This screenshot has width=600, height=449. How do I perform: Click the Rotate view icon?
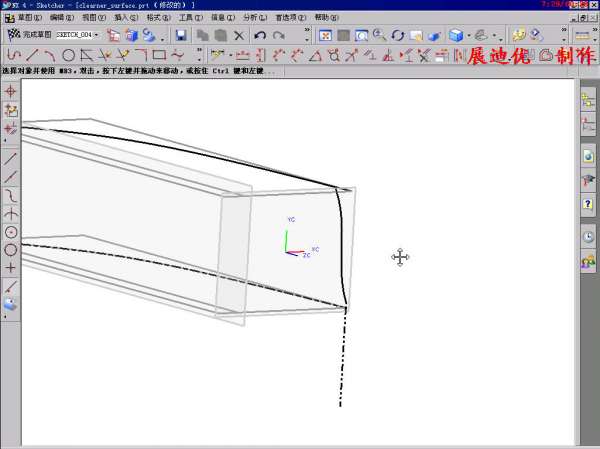coord(397,35)
